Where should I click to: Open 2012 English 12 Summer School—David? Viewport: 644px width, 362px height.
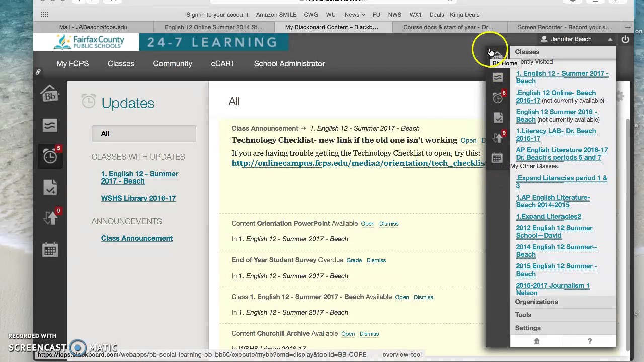[x=554, y=232]
